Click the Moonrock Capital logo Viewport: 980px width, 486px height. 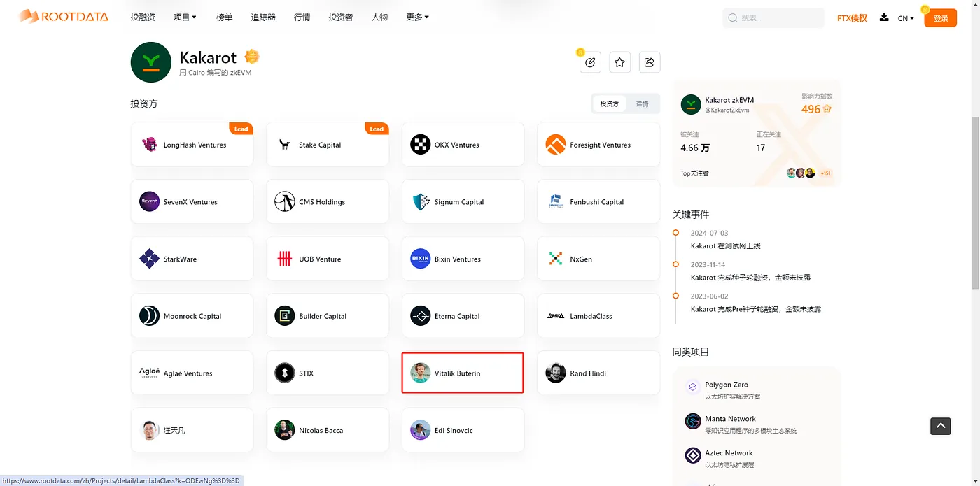pyautogui.click(x=149, y=316)
